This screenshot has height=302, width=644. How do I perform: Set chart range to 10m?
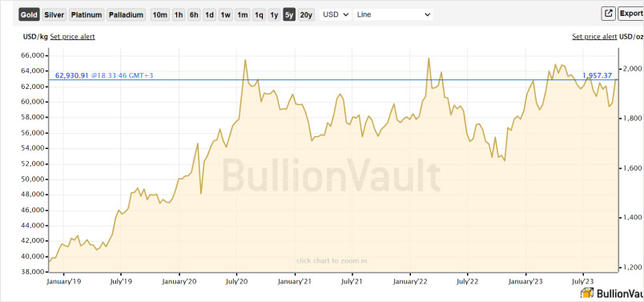tap(159, 14)
